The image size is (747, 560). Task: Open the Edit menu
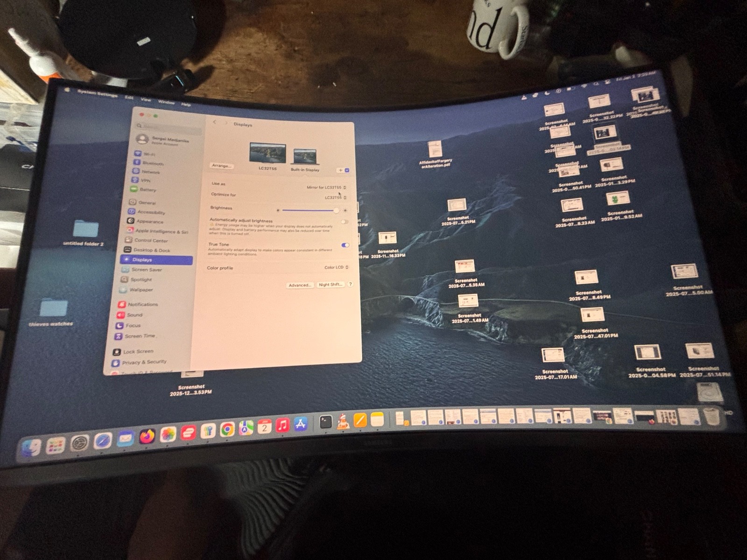[129, 98]
